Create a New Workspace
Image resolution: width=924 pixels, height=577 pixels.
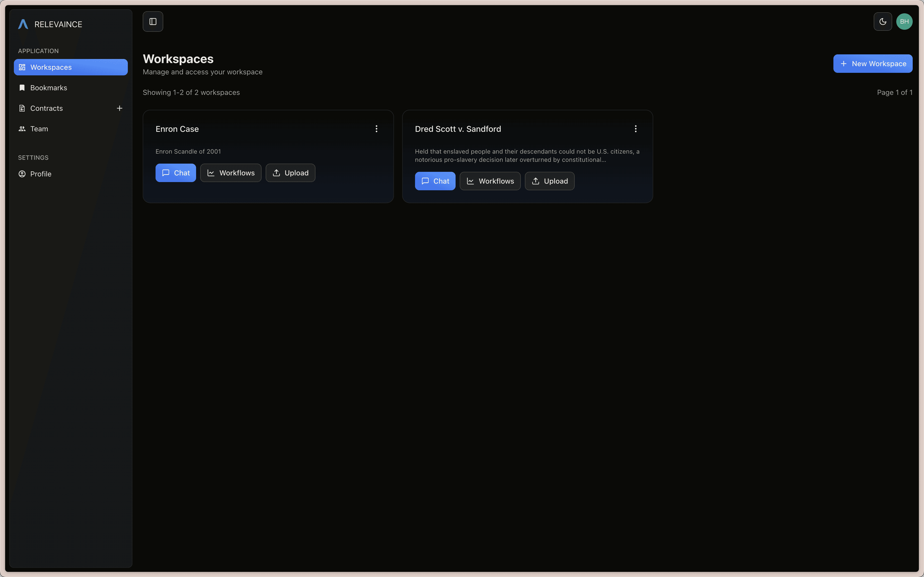pos(872,64)
